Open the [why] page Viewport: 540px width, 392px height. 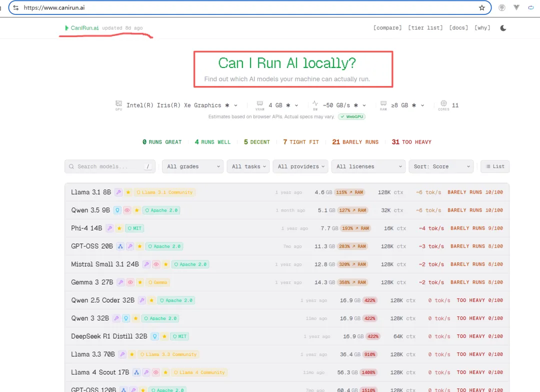click(482, 27)
